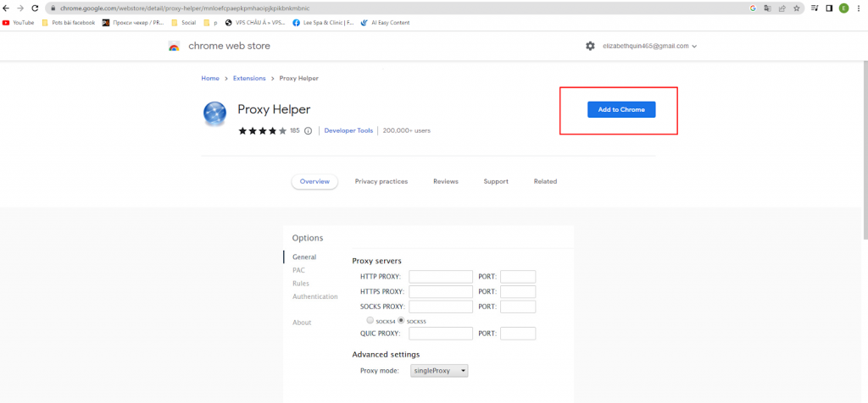Open the translate page icon
The width and height of the screenshot is (868, 403).
(x=768, y=8)
